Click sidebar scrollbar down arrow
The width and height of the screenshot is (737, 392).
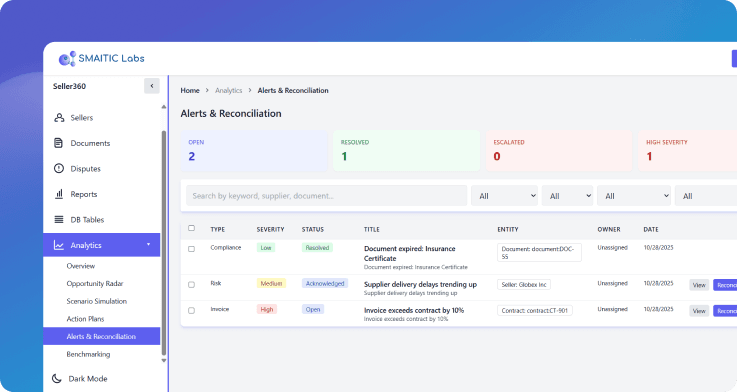(164, 361)
